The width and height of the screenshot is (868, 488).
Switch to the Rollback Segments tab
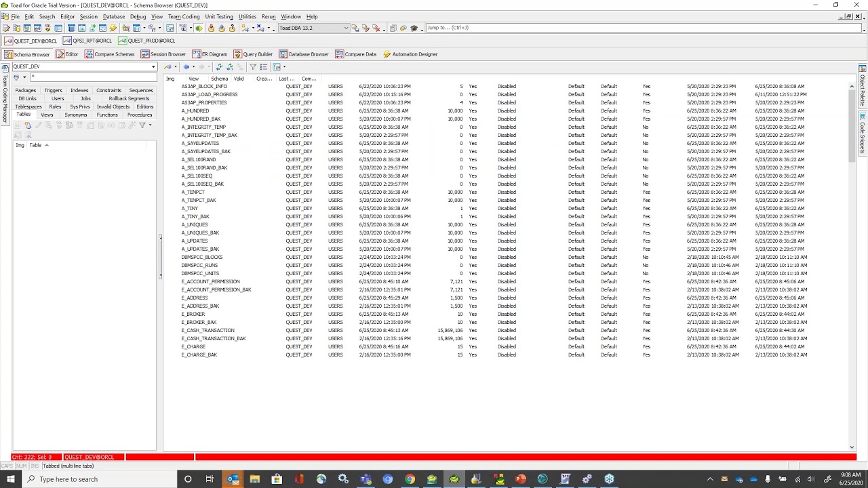[129, 98]
